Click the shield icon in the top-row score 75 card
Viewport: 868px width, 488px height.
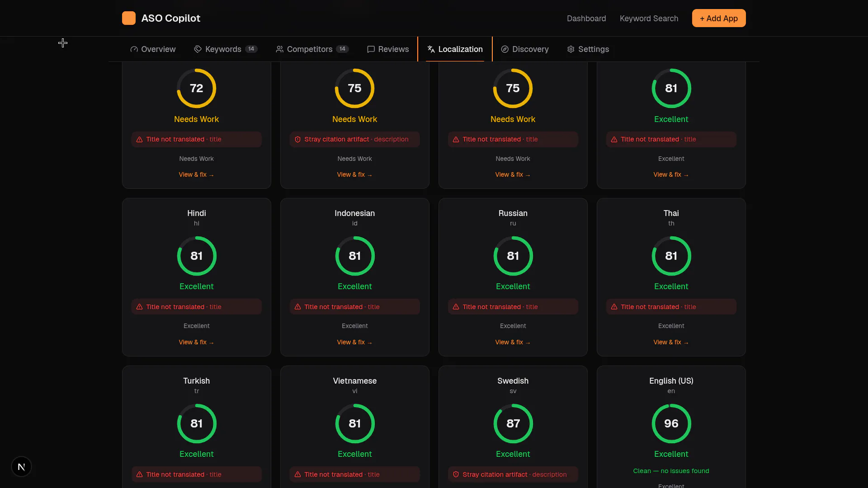(298, 140)
